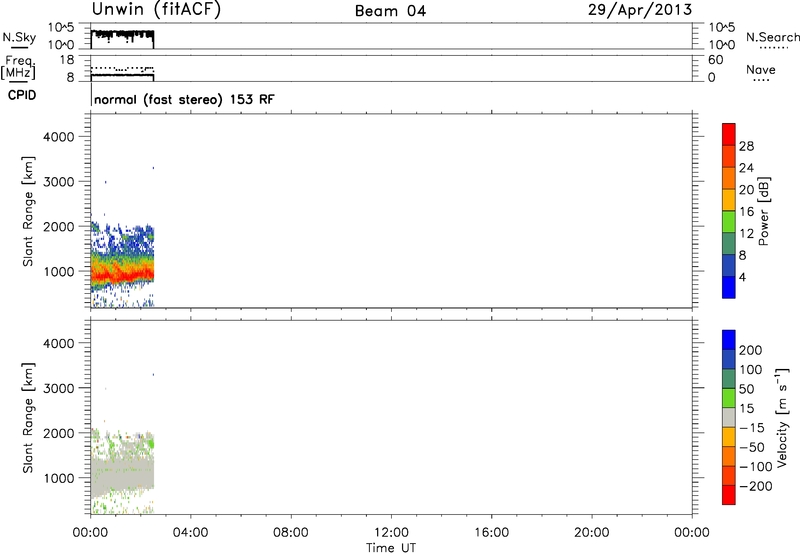The width and height of the screenshot is (800, 554).
Task: Pick the dark green Power segment between 8 and 12
Action: pos(729,244)
